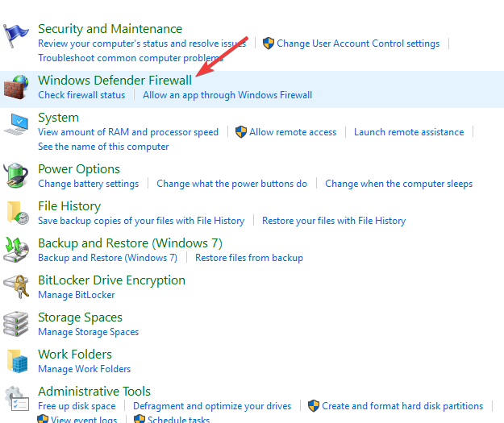The height and width of the screenshot is (423, 504).
Task: Open Windows Defender Firewall heading
Action: coord(115,81)
